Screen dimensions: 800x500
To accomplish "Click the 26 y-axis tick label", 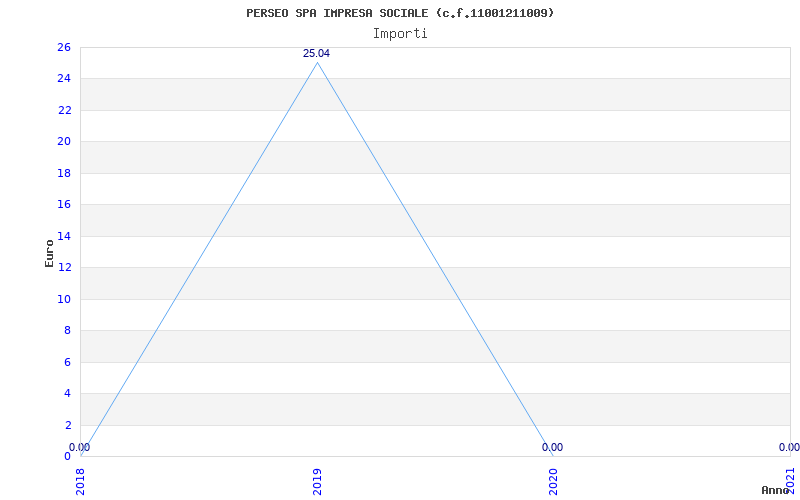I will [64, 47].
